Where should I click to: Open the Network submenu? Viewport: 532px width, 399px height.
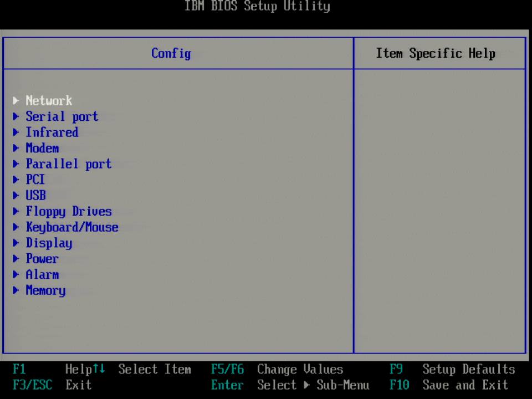point(49,100)
